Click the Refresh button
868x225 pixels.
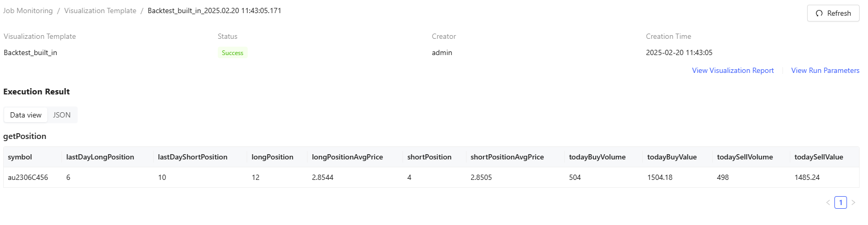tap(833, 13)
